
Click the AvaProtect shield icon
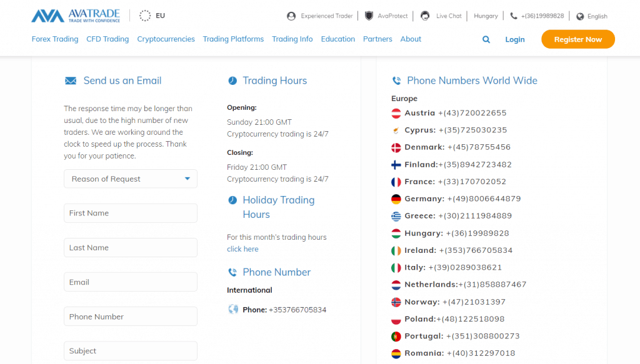click(x=369, y=16)
